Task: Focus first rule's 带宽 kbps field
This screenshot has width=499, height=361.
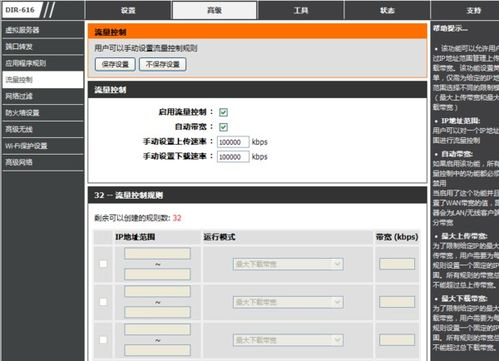Action: tap(397, 264)
